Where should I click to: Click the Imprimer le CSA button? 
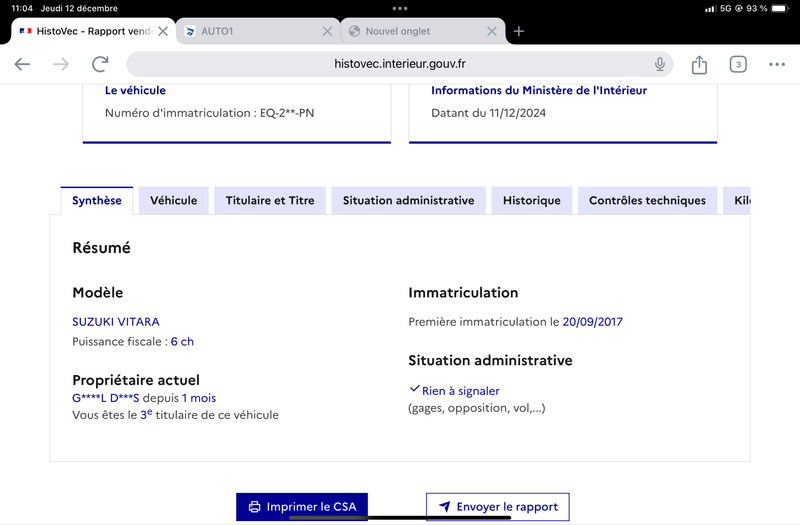pos(302,507)
